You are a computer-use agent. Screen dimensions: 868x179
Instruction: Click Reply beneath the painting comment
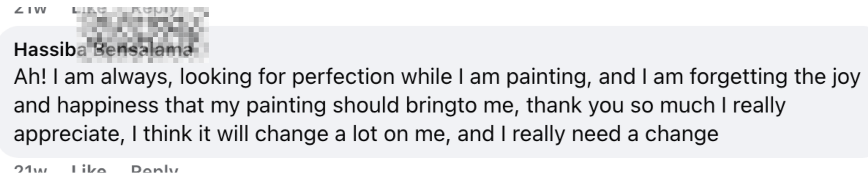[154, 170]
